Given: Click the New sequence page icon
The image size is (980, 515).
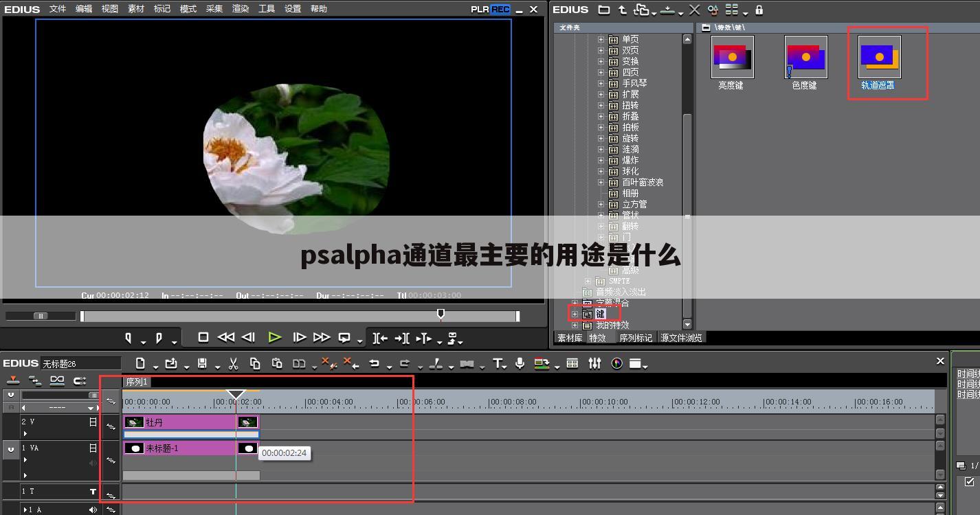Looking at the screenshot, I should pos(140,363).
